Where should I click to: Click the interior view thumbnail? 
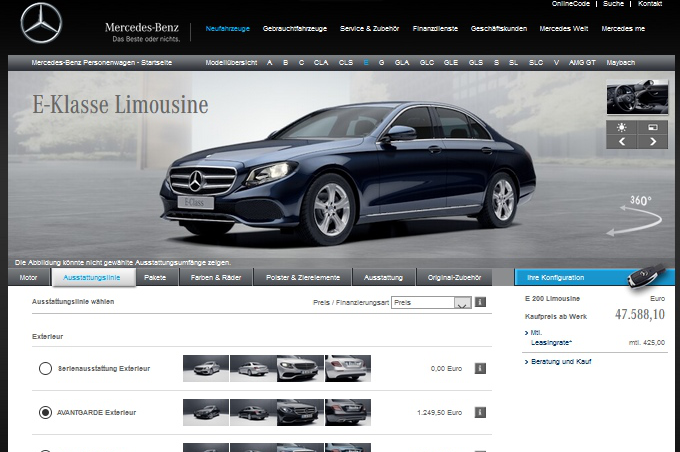tap(637, 97)
